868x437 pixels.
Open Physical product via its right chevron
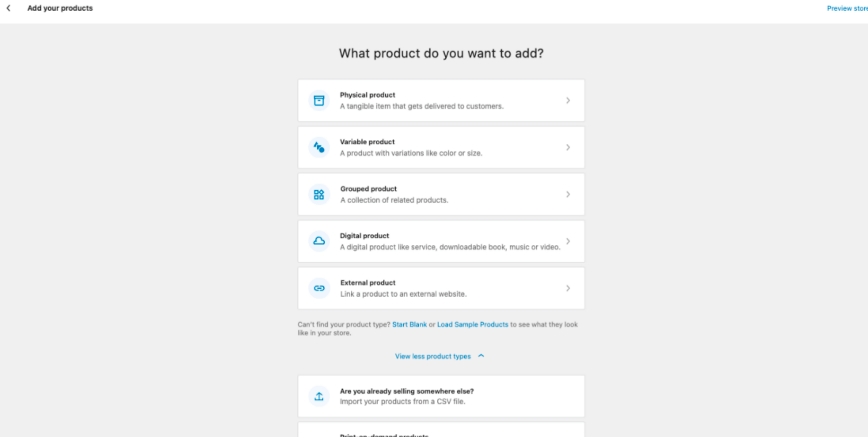click(568, 100)
